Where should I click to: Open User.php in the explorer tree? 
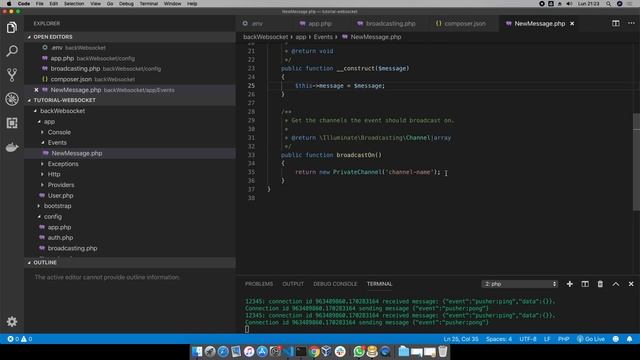60,196
